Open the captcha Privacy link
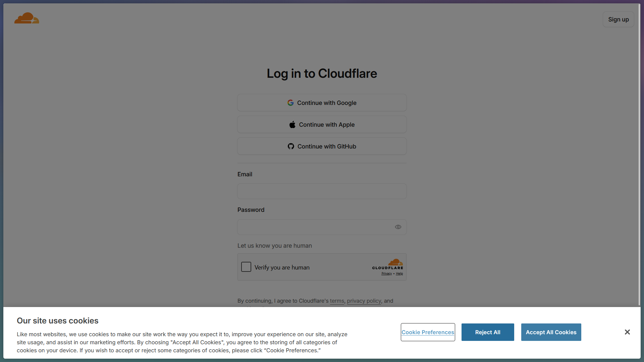Image resolution: width=644 pixels, height=362 pixels. coord(386,274)
